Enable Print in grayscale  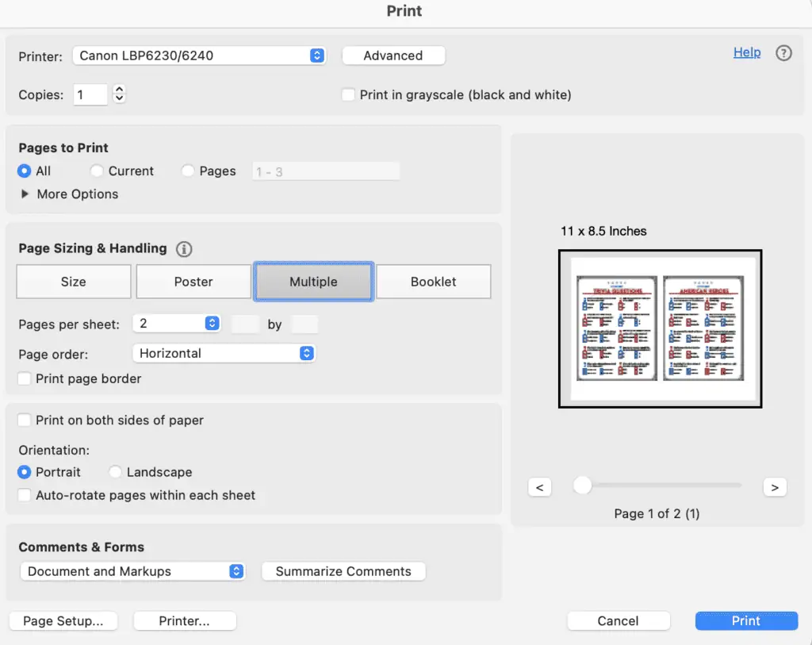point(347,94)
